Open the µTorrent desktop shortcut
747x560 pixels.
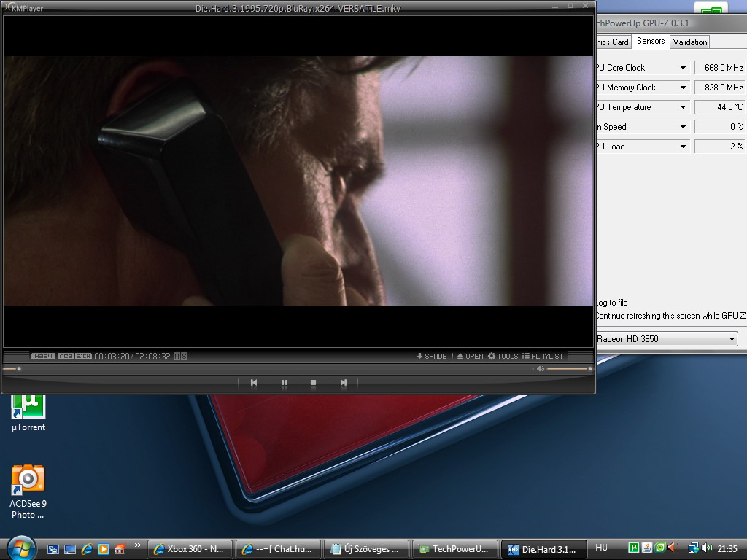pyautogui.click(x=28, y=413)
